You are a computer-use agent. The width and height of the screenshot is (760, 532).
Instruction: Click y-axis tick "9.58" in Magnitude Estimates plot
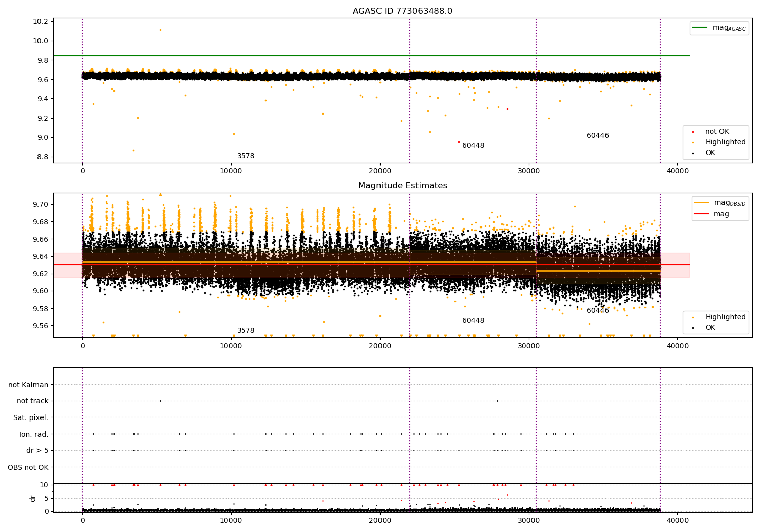(41, 309)
